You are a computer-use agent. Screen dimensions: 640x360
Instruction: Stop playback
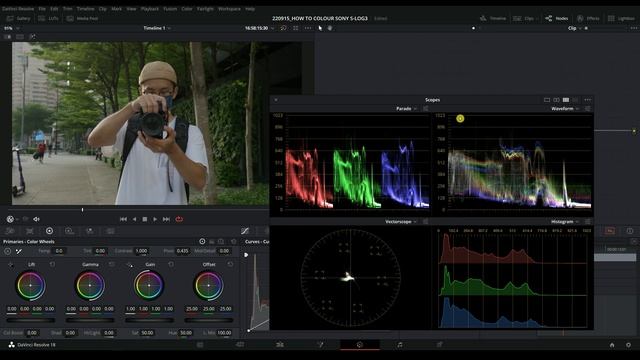point(144,219)
